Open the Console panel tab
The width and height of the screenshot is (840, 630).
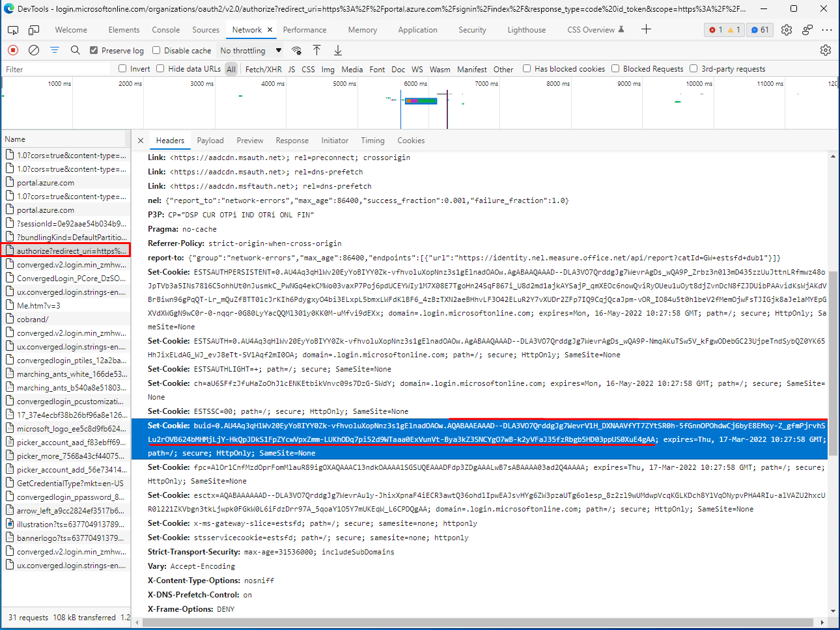tap(166, 30)
